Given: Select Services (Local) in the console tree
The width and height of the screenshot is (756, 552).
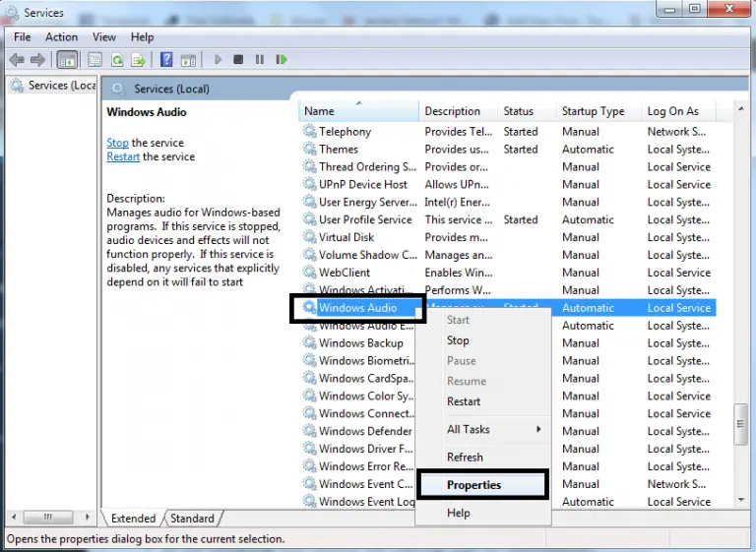Looking at the screenshot, I should (53, 86).
